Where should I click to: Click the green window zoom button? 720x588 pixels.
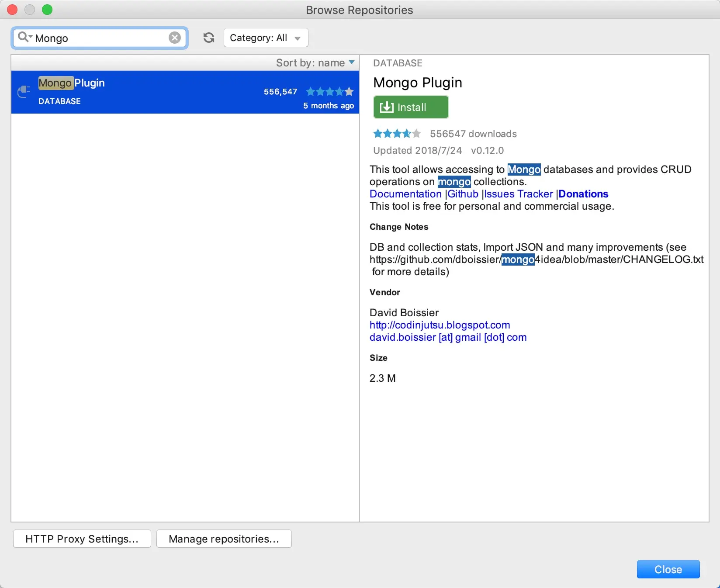coord(47,10)
